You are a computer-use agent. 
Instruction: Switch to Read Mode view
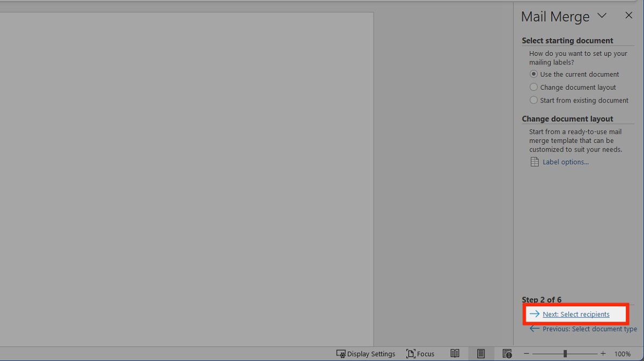pyautogui.click(x=455, y=353)
